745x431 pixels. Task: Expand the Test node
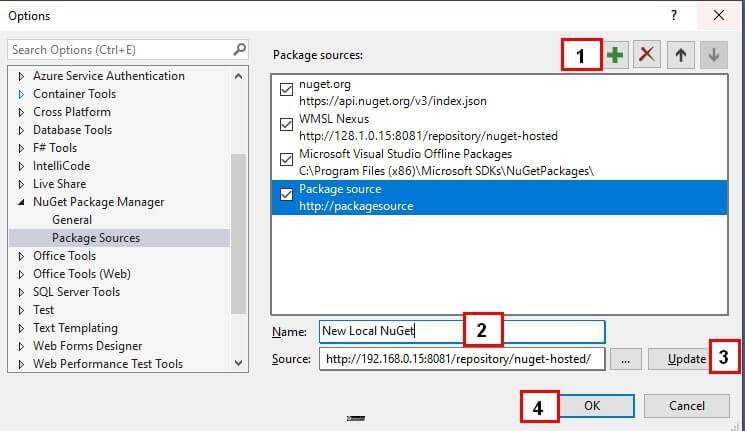coord(21,310)
